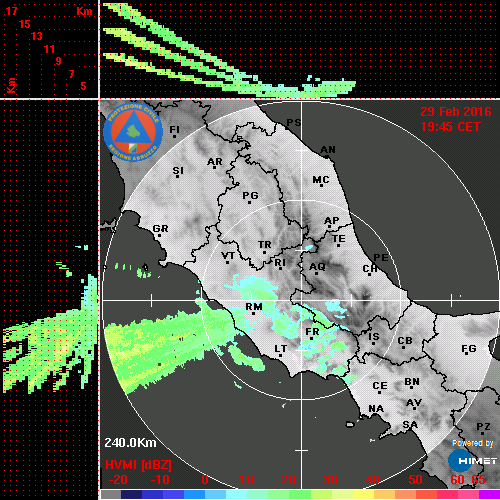This screenshot has height=500, width=500.
Task: Click the AP province label on the map
Action: click(332, 221)
